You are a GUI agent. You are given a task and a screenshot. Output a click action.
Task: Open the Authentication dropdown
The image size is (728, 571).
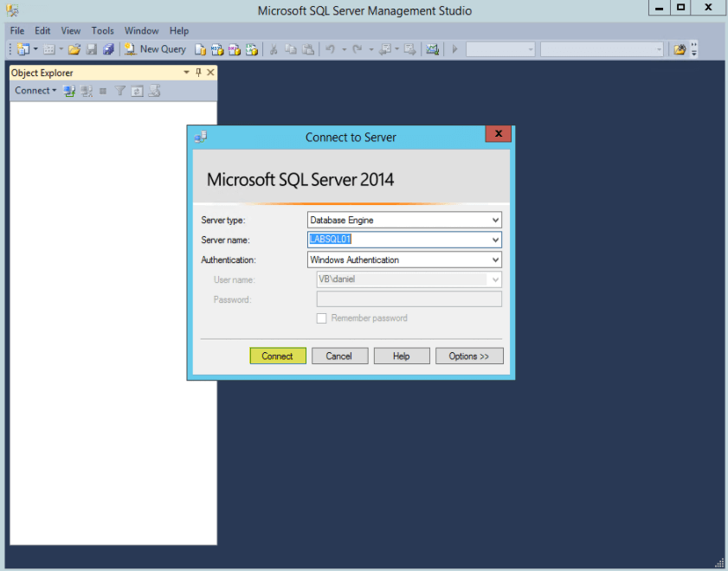pyautogui.click(x=496, y=260)
